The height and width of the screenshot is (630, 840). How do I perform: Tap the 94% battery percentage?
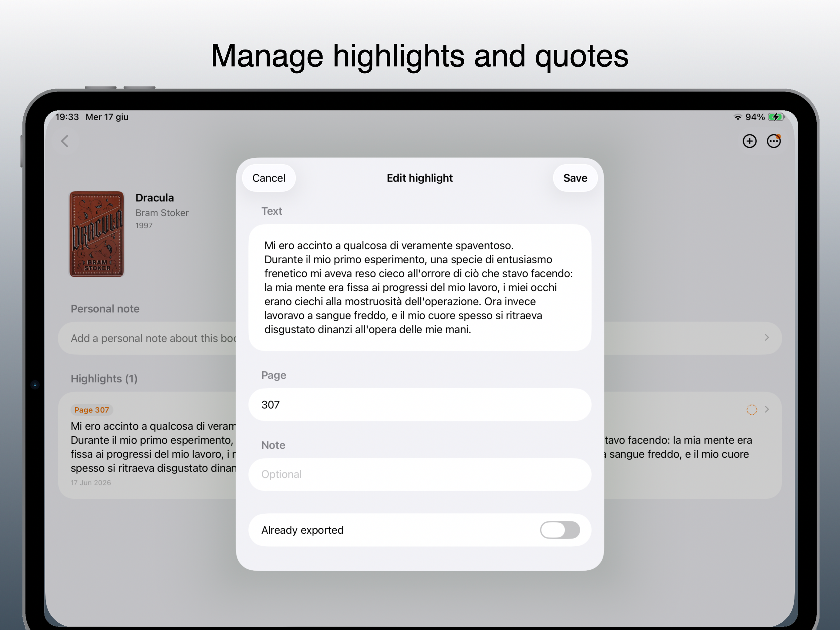pos(755,117)
